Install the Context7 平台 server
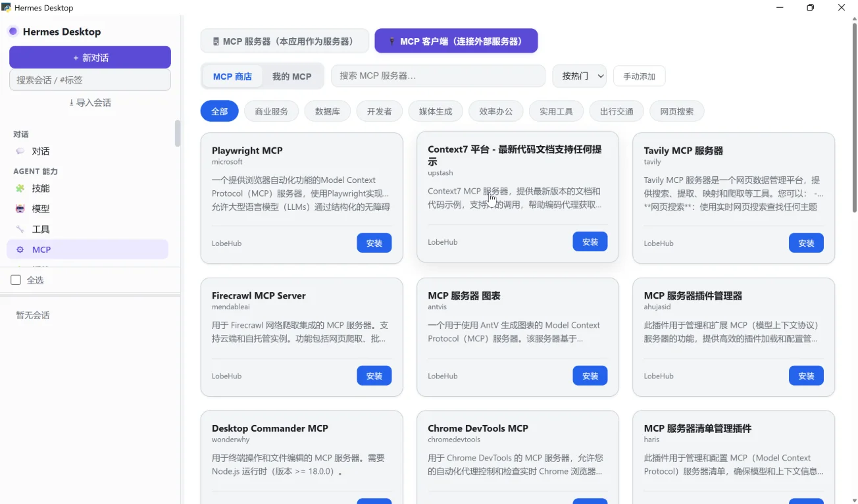Image resolution: width=858 pixels, height=504 pixels. tap(590, 242)
